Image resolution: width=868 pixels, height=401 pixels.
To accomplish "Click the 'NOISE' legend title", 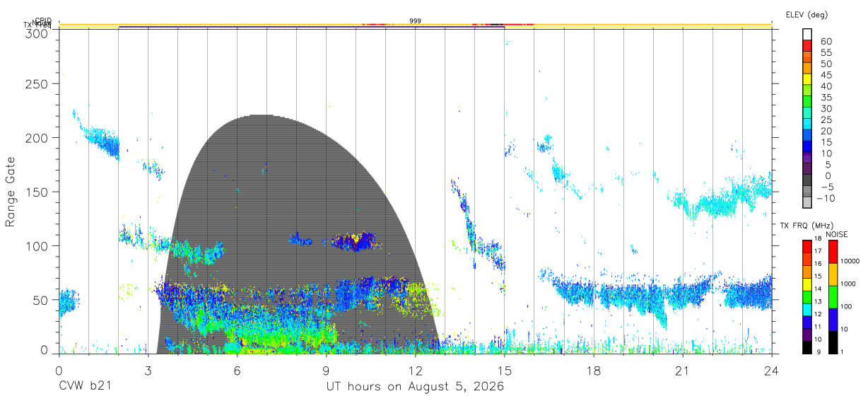I will (835, 234).
